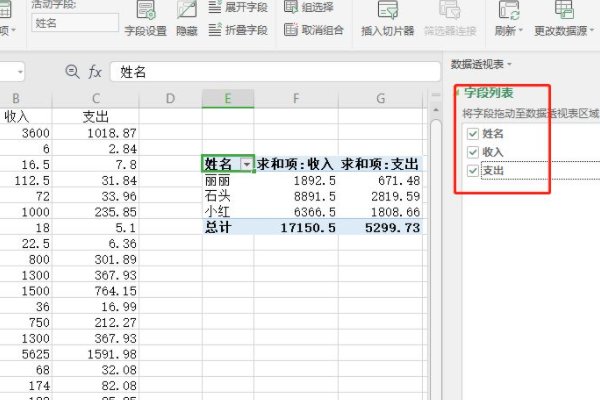Click the grand total cell 17150.5

(296, 227)
